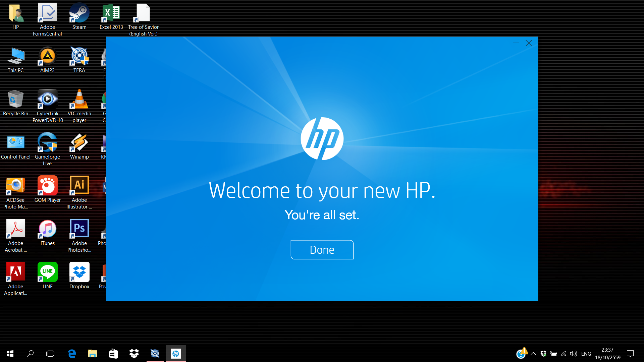Expand hidden system tray icons
This screenshot has height=362, width=644.
(533, 354)
